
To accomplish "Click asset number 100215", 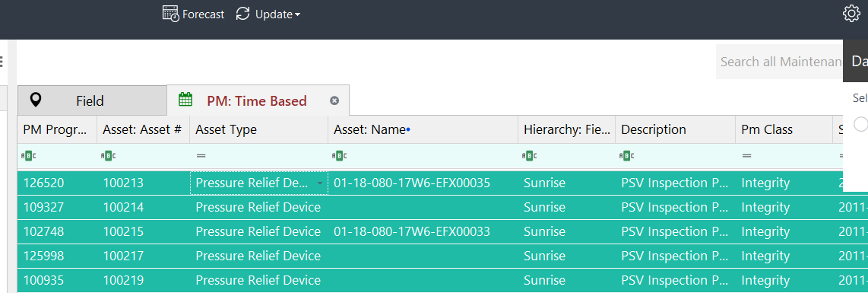I will pyautogui.click(x=123, y=231).
